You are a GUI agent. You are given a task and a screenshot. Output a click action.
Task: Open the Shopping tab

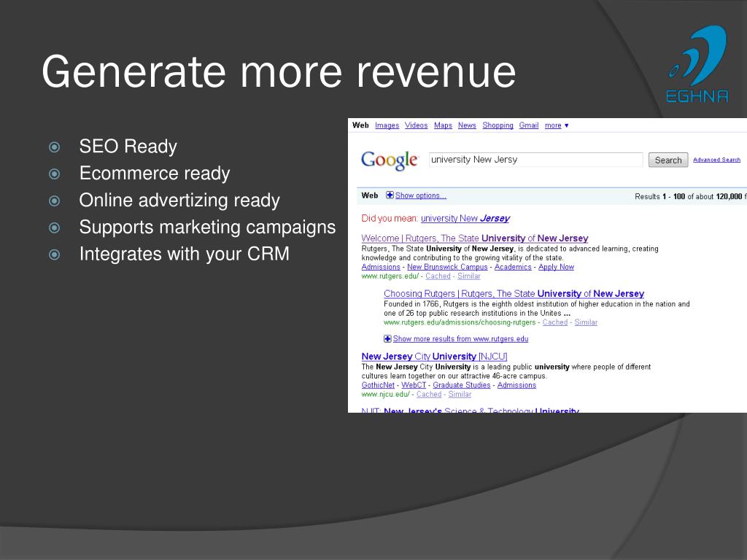pyautogui.click(x=498, y=125)
